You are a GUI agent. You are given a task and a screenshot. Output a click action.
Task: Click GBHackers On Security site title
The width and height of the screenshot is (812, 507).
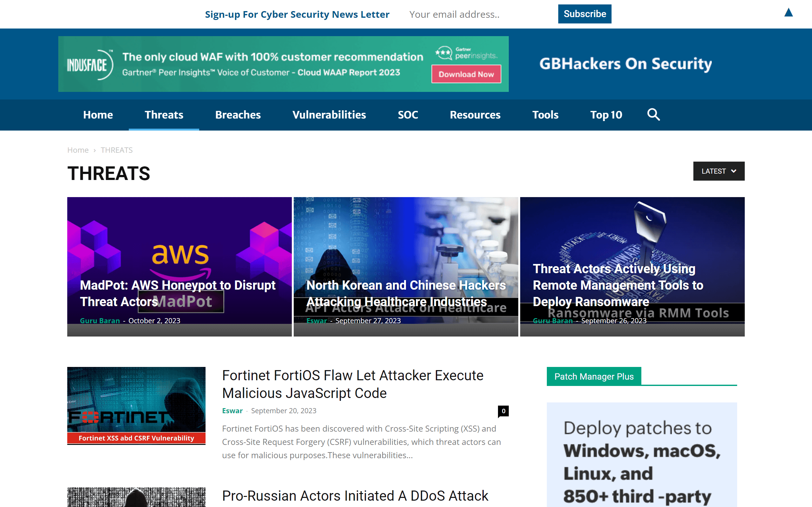pos(625,64)
